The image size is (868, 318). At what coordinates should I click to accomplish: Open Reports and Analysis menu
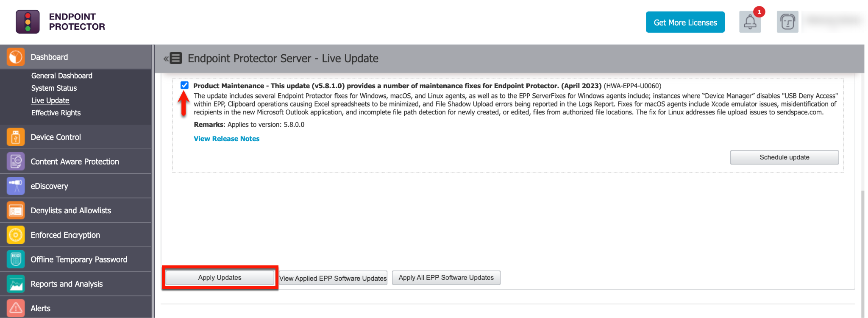[75, 284]
